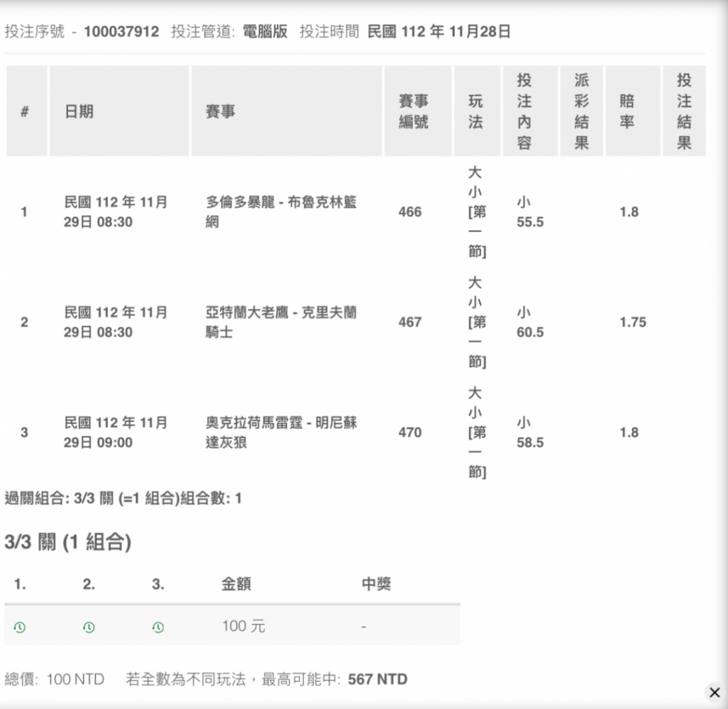This screenshot has width=728, height=709.
Task: Select match 多倫多暴龍 - 布魯克林籃網
Action: (x=281, y=212)
